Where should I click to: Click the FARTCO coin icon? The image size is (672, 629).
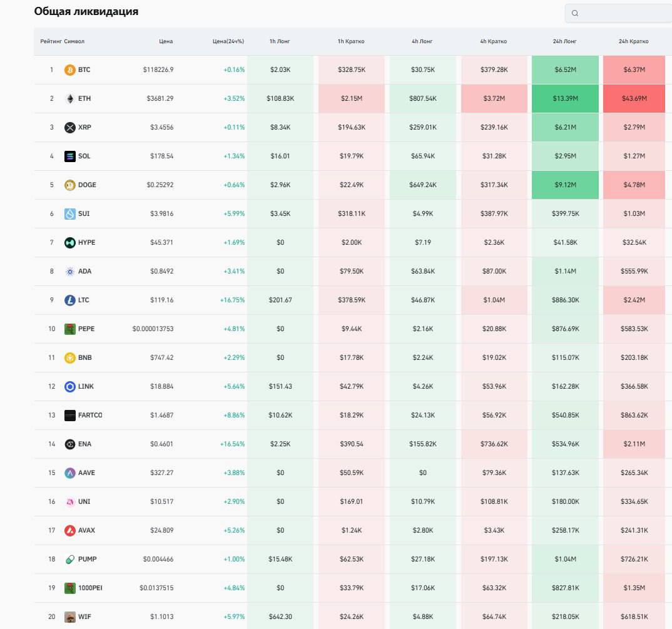[70, 415]
